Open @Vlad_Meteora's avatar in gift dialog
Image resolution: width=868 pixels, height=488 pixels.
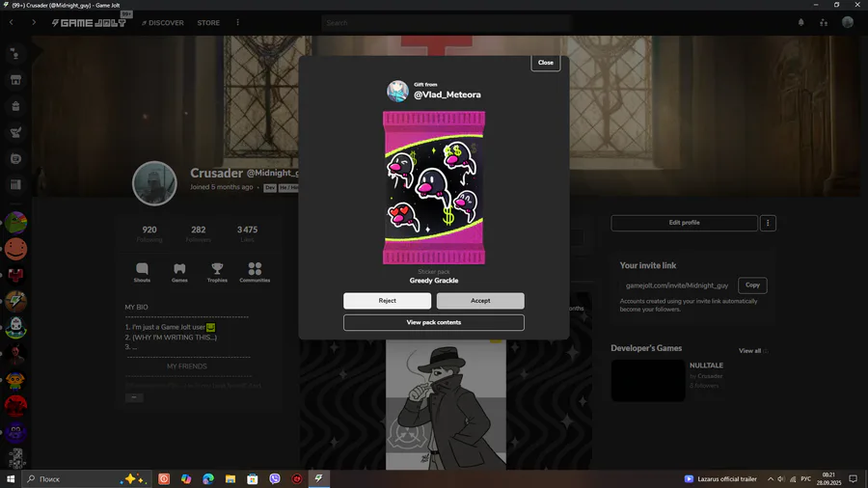tap(397, 91)
